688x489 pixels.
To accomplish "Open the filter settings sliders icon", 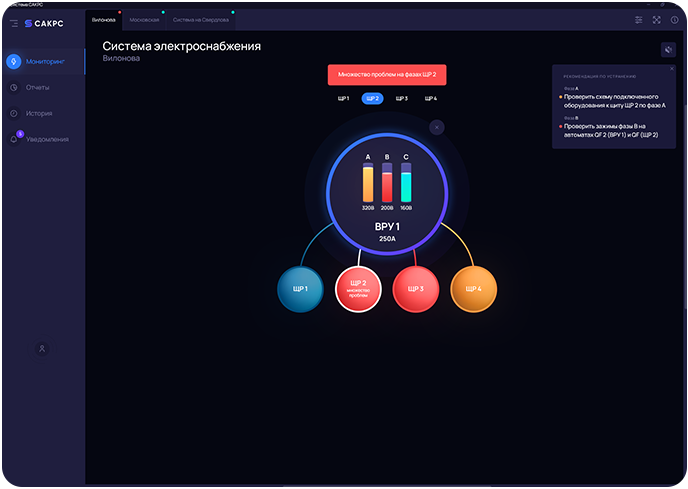I will (x=639, y=20).
